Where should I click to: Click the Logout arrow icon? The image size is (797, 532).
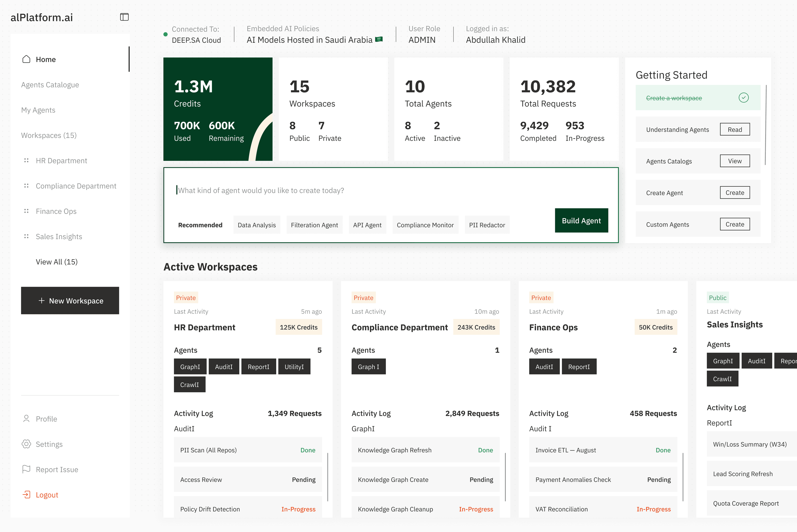coord(26,494)
